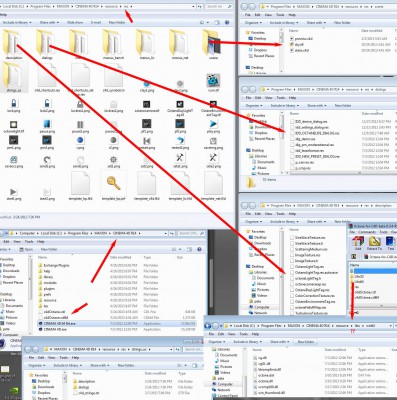397x400 pixels.
Task: Open Organize dropdown in description window
Action: coord(253,221)
